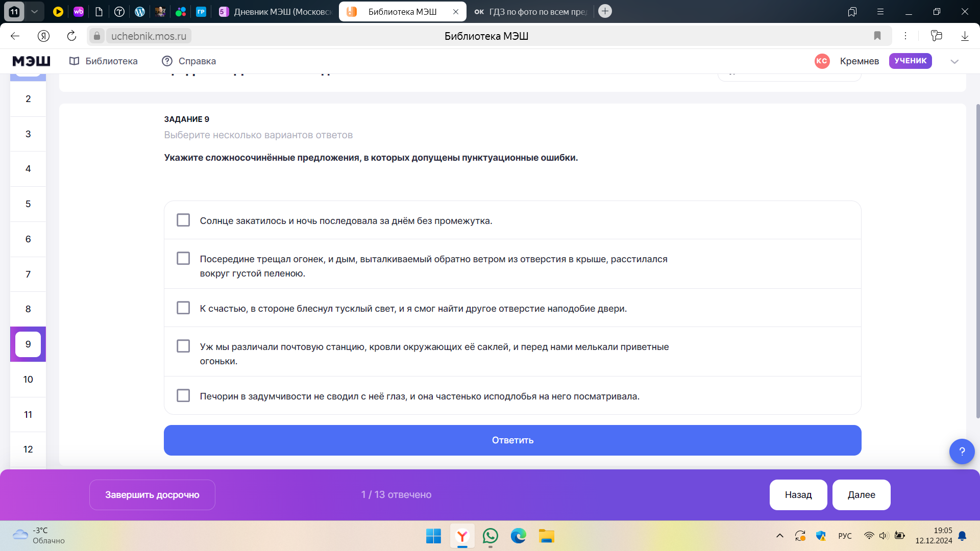Open the WordPress pinned tab
The height and width of the screenshot is (551, 980).
click(140, 11)
